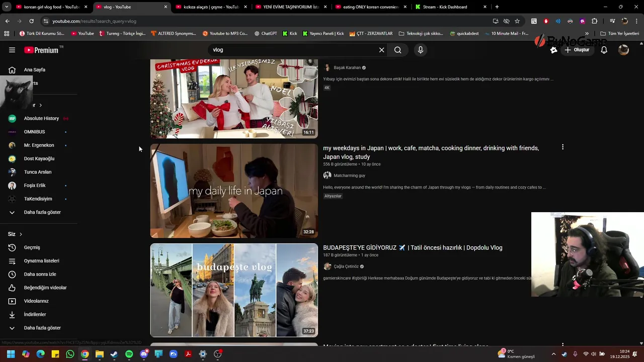Open the tab search dropdown
The height and width of the screenshot is (362, 644).
coord(7,7)
